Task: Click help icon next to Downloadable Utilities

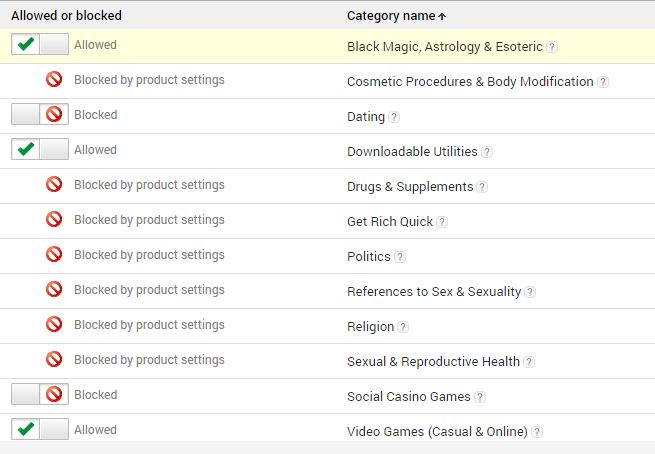Action: pyautogui.click(x=487, y=152)
